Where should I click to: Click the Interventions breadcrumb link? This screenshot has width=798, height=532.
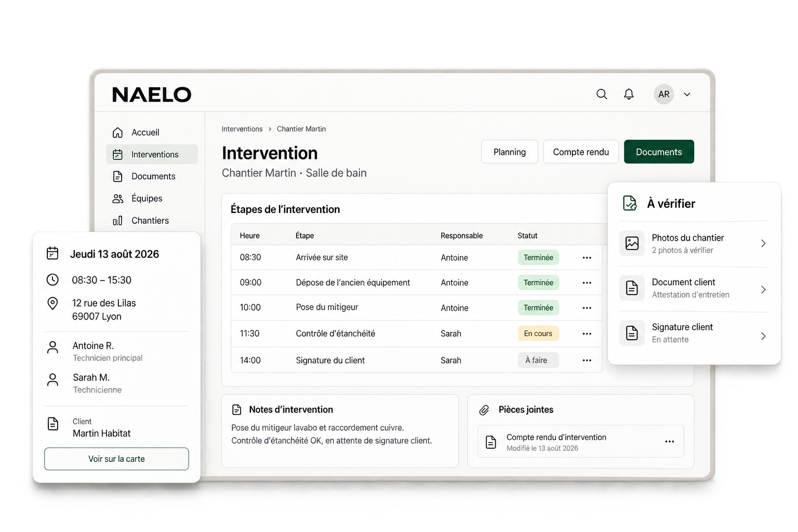point(242,129)
